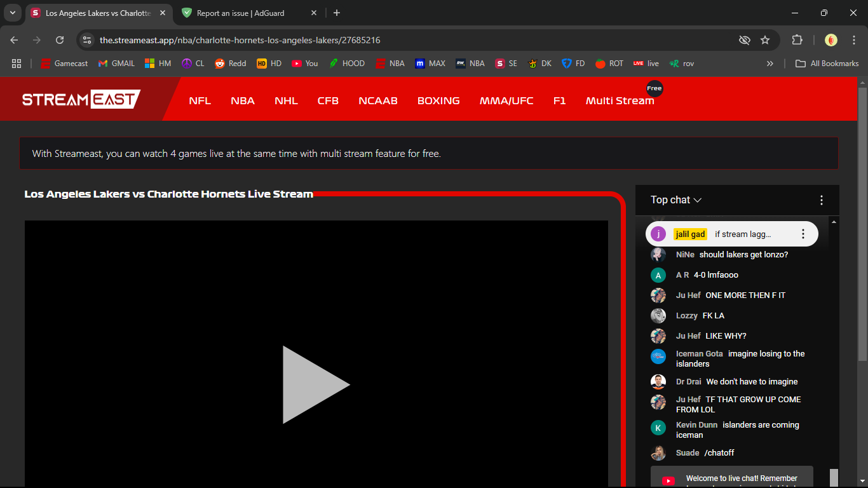Select the Los Angeles Lakers browser tab
The width and height of the screenshot is (868, 488).
(x=98, y=13)
